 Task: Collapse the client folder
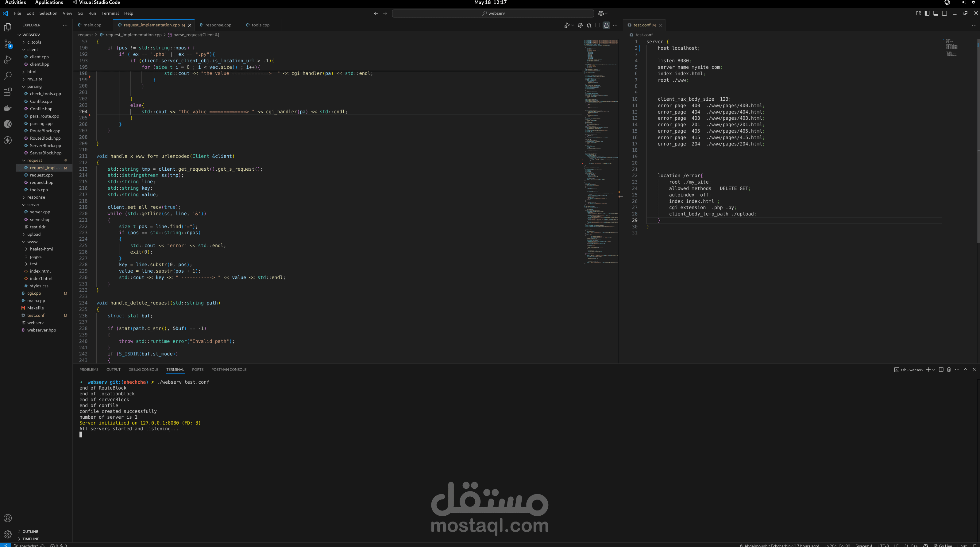click(x=32, y=49)
